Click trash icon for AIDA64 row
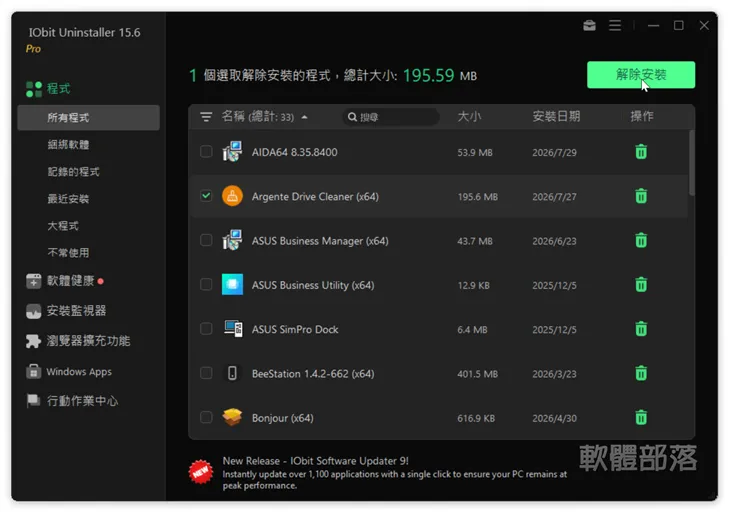This screenshot has height=512, width=729. point(641,152)
